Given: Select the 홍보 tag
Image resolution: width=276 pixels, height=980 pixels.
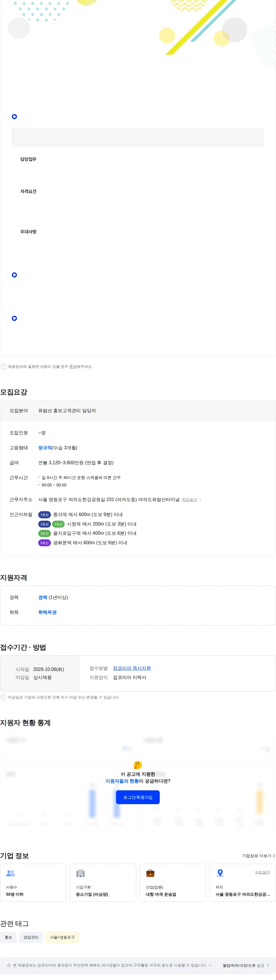Looking at the screenshot, I should pyautogui.click(x=8, y=937).
